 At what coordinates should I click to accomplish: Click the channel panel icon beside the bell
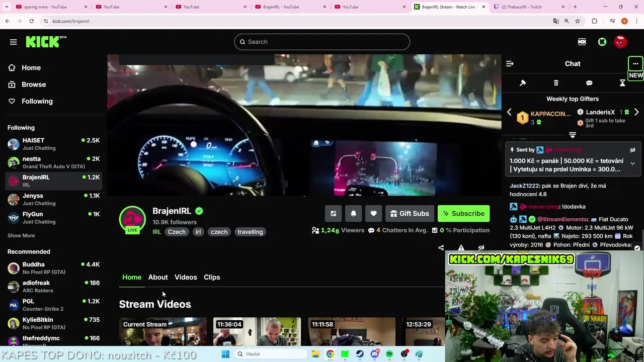pyautogui.click(x=333, y=214)
